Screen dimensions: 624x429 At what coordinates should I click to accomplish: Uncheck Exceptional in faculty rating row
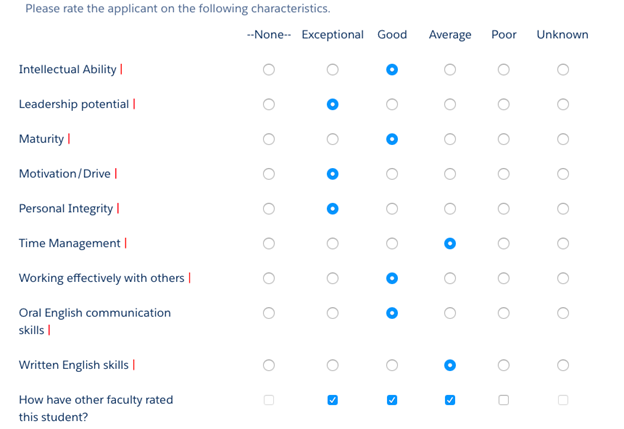(x=333, y=400)
